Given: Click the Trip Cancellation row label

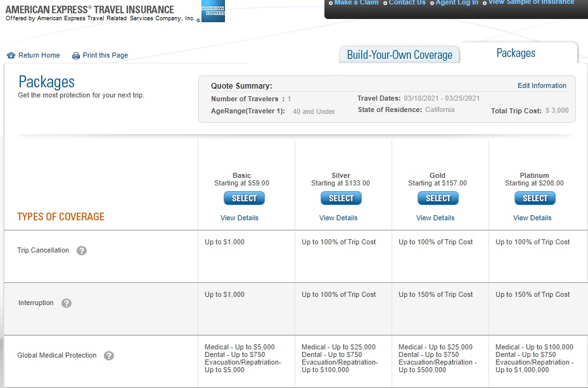Looking at the screenshot, I should (43, 250).
